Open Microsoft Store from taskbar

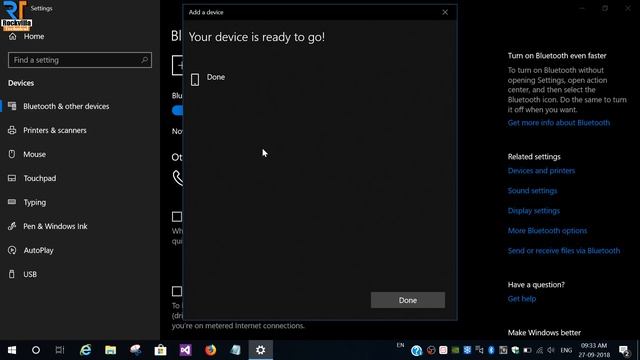pyautogui.click(x=160, y=350)
